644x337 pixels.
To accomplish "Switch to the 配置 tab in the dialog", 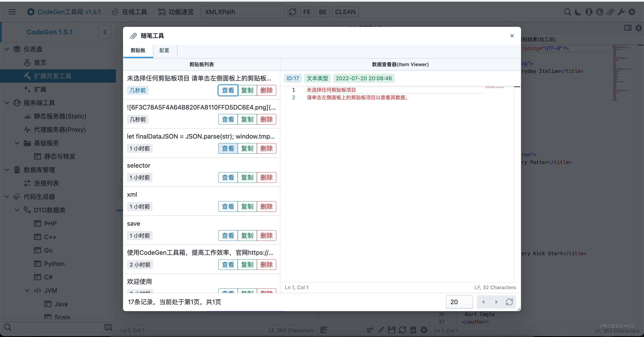I will 164,51.
